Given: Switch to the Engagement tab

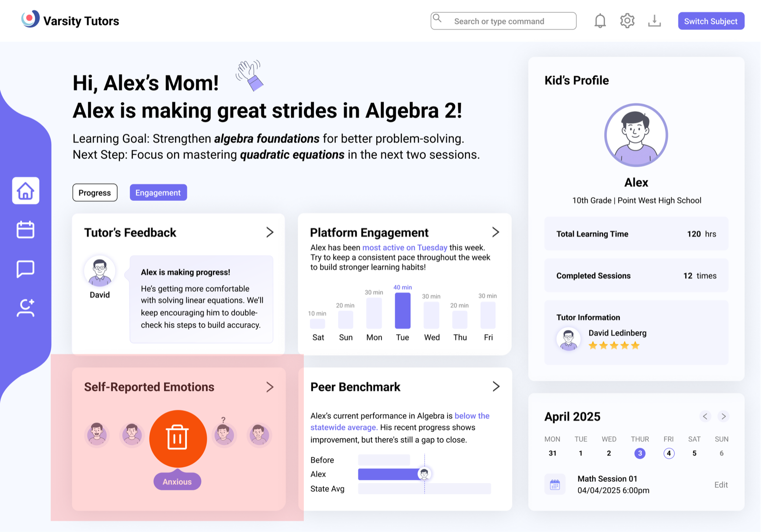Looking at the screenshot, I should point(158,193).
